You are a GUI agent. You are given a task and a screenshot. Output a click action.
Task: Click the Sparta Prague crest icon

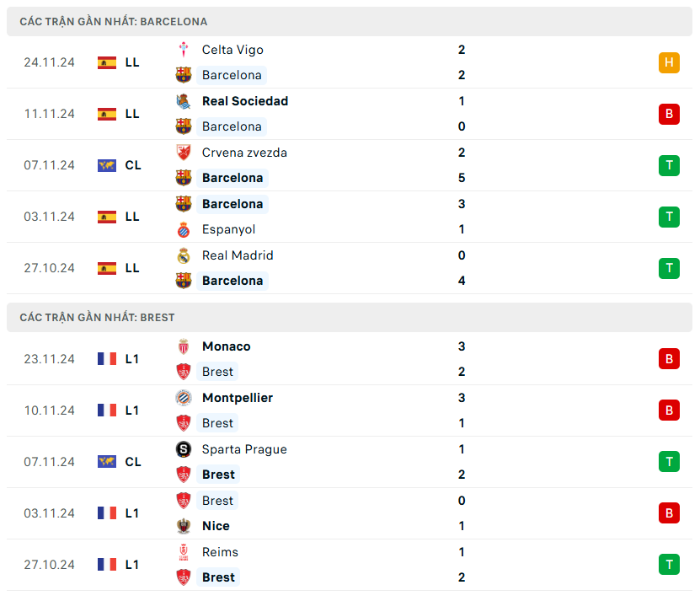pyautogui.click(x=183, y=449)
